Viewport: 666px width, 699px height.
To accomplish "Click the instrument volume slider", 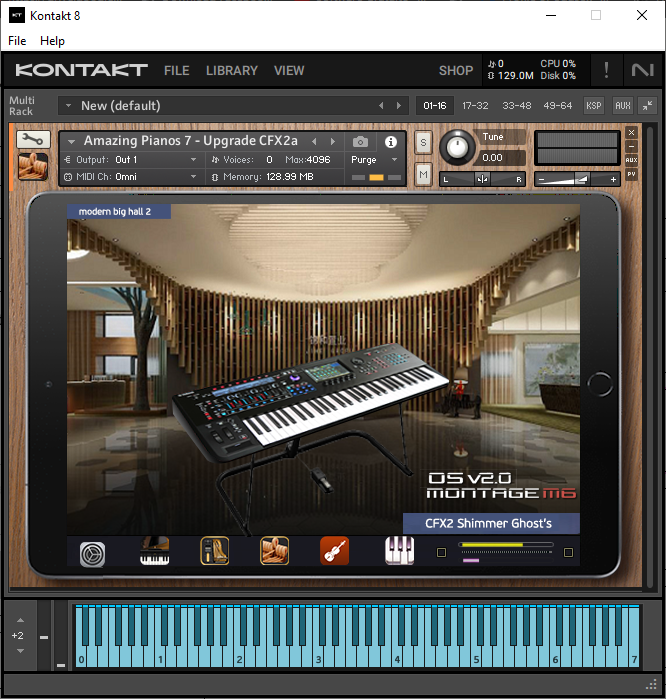I will click(577, 179).
